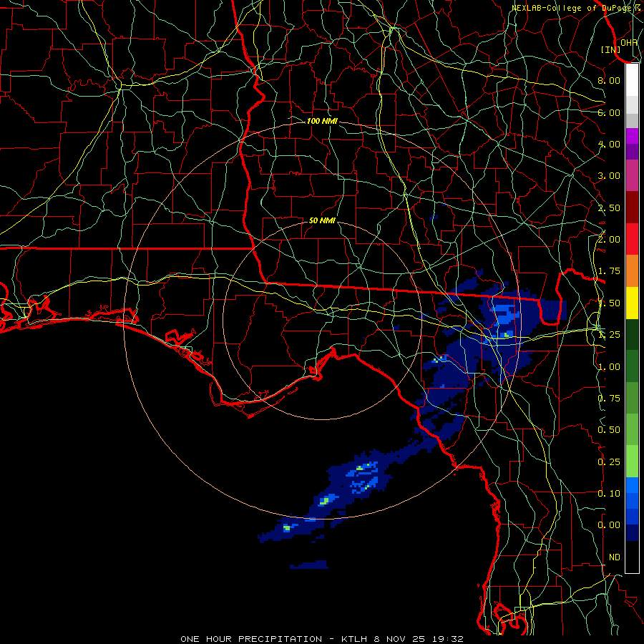Click the 0.00 legend value
This screenshot has width=644, height=644.
[x=609, y=525]
